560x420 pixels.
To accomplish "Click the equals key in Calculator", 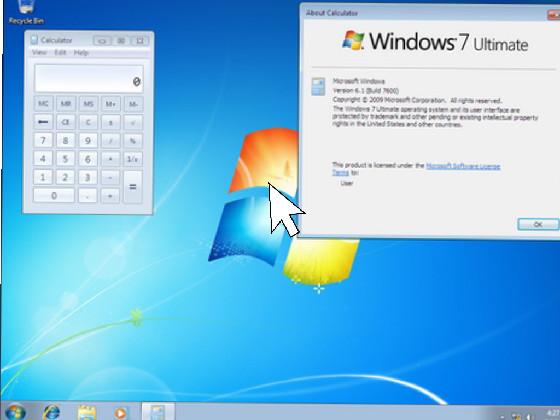I will 133,186.
